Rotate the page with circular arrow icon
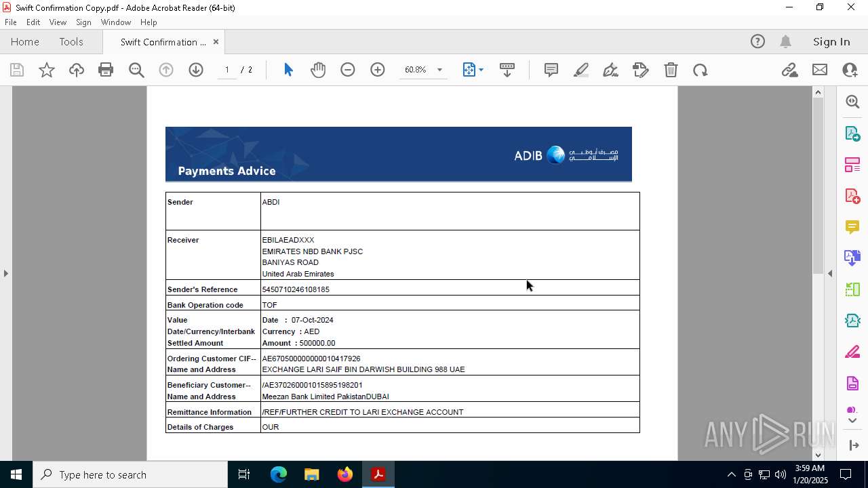The height and width of the screenshot is (488, 868). (701, 70)
